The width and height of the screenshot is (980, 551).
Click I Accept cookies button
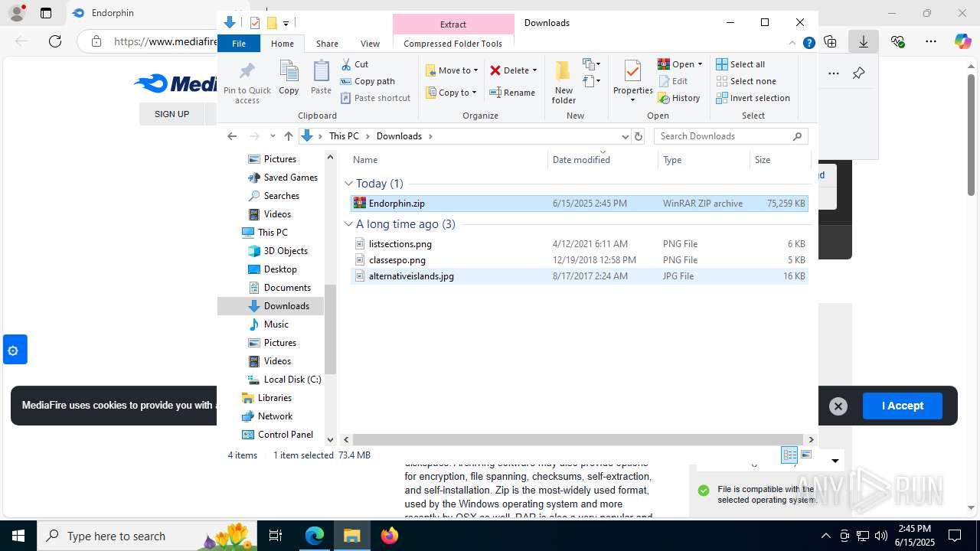[902, 406]
